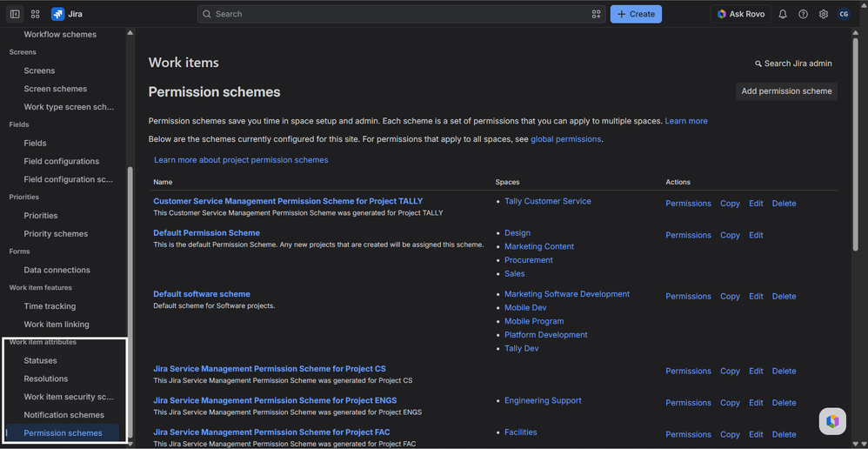Open the help question mark icon
Viewport: 868px width, 449px height.
coord(803,14)
